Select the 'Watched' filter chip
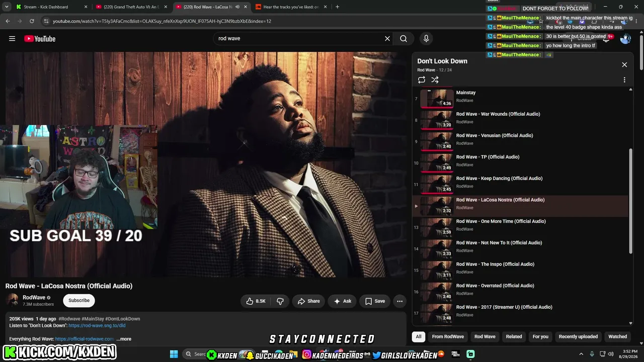 click(617, 336)
